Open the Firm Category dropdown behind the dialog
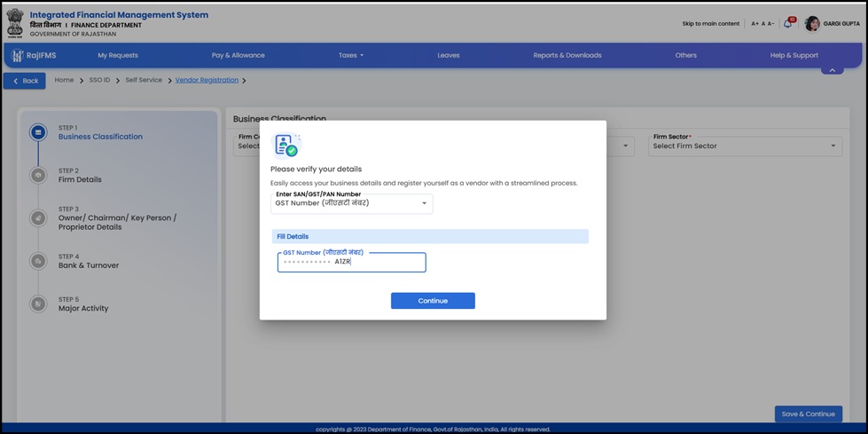The image size is (868, 434). 246,146
